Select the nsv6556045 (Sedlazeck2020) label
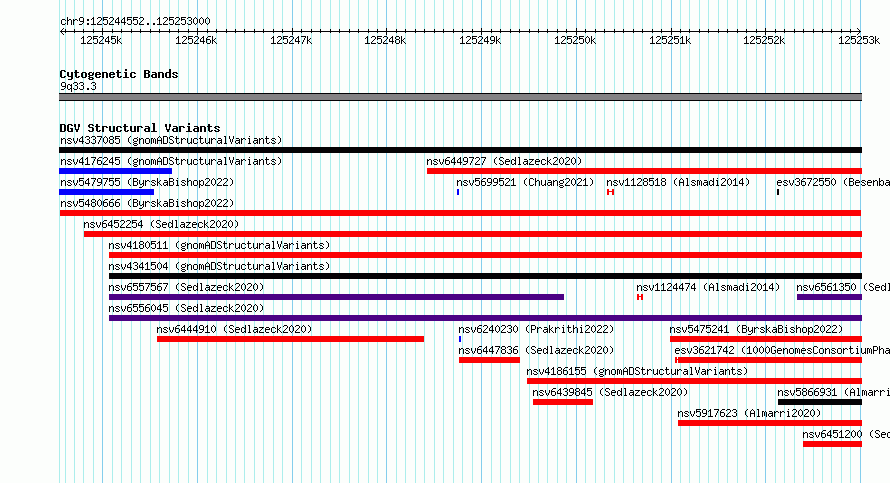The image size is (890, 483). [x=186, y=308]
